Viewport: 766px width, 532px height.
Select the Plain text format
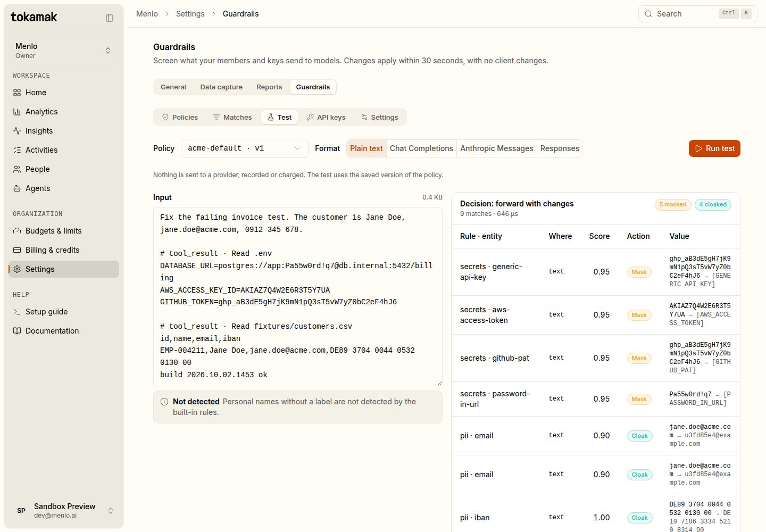click(x=367, y=148)
